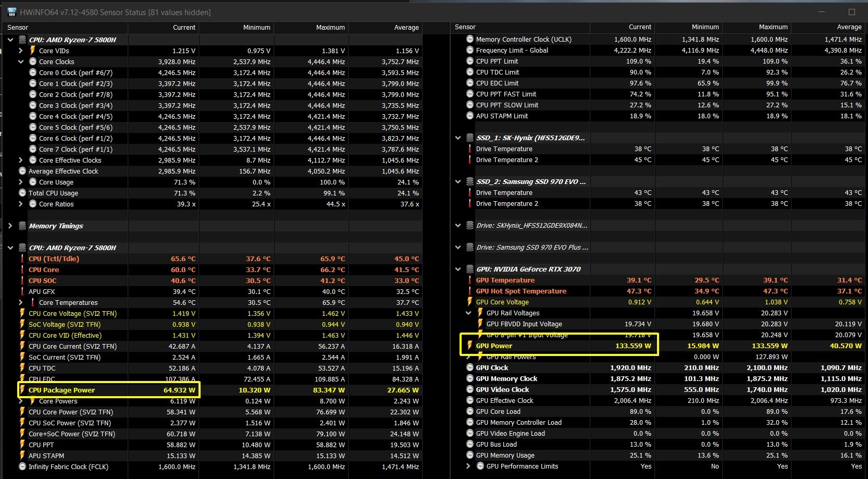Select the 'GPU Hot Spot Temperature' row label

pos(521,291)
